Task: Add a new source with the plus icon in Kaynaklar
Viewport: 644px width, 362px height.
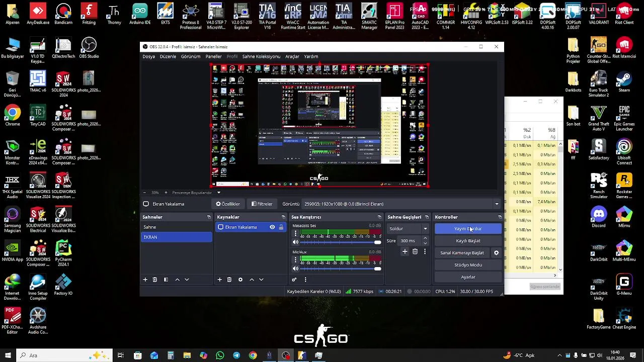Action: [x=219, y=280]
